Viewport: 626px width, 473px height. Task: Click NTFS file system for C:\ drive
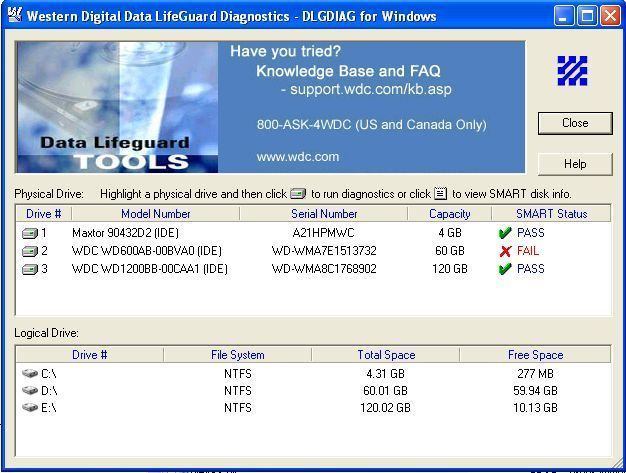238,374
